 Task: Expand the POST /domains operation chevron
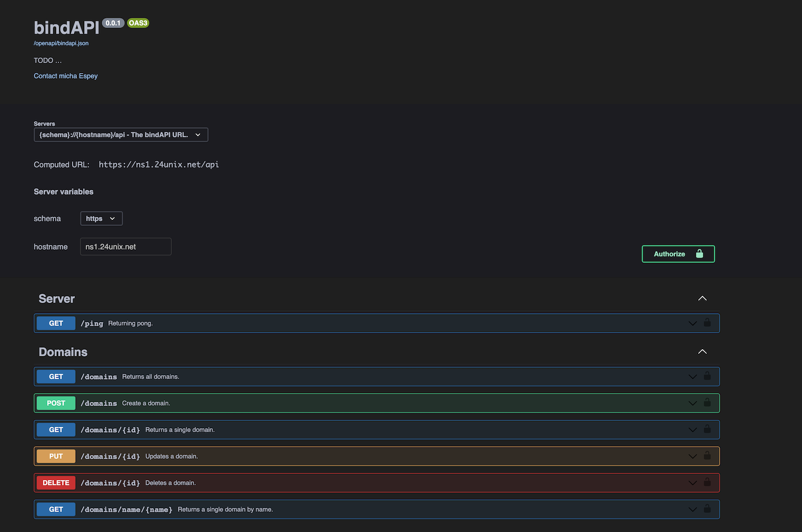tap(692, 403)
